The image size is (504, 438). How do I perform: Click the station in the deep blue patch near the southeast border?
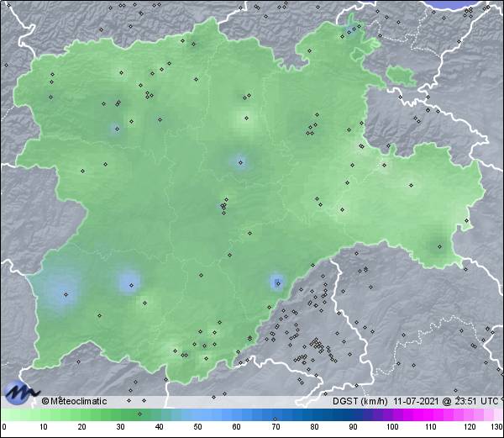[x=278, y=283]
